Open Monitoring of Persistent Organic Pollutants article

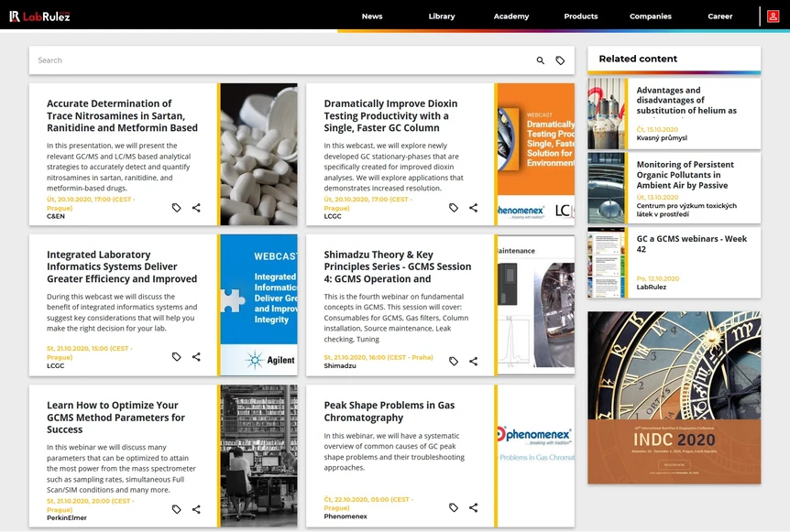coord(685,175)
